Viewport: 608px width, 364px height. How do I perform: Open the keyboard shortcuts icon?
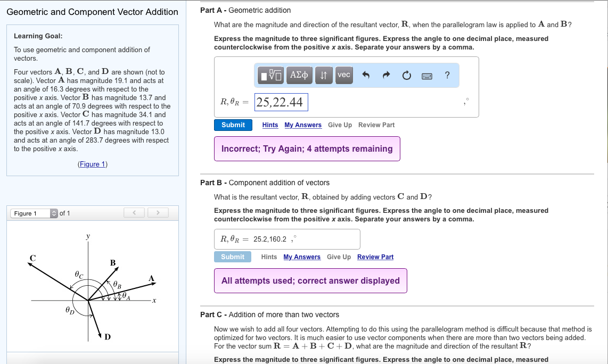(427, 76)
